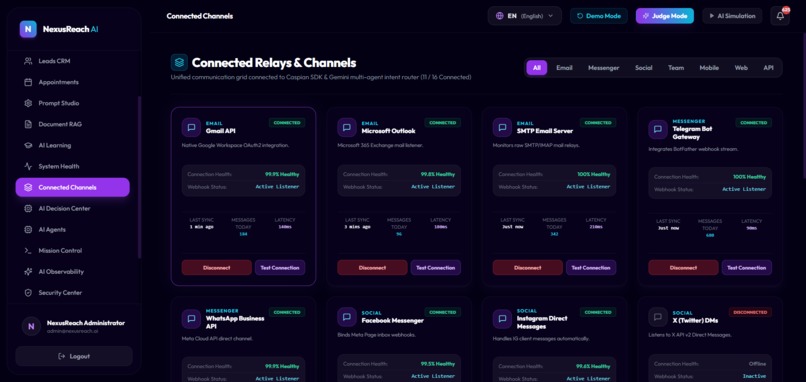Click the Document RAG file icon

pos(28,124)
